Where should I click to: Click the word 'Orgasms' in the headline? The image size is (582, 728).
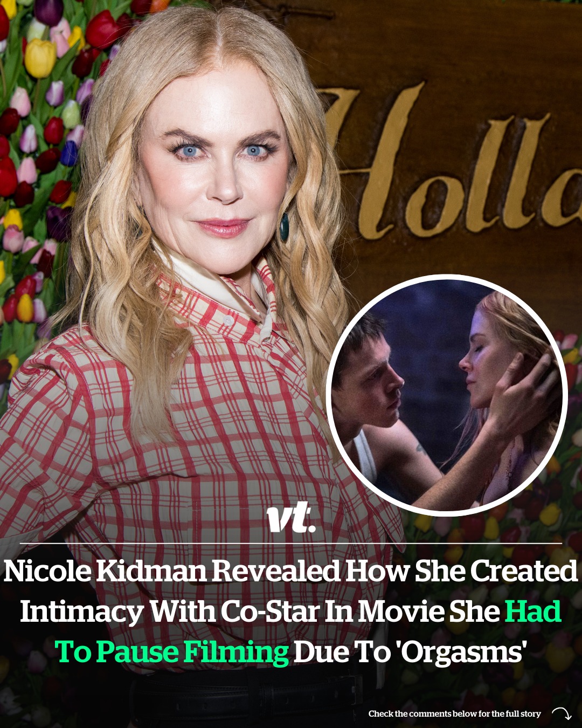(461, 653)
